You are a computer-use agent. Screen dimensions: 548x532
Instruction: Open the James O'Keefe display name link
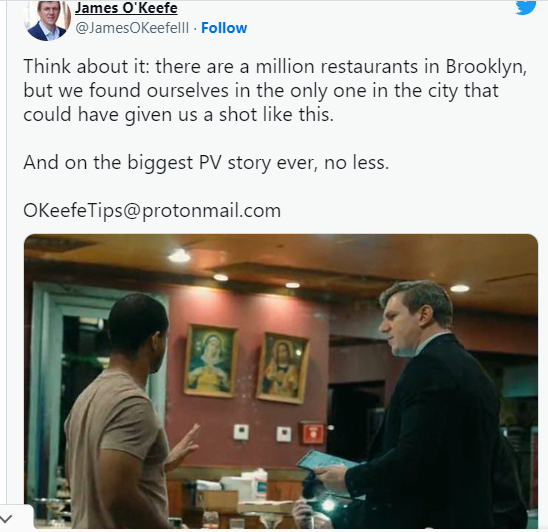[126, 8]
